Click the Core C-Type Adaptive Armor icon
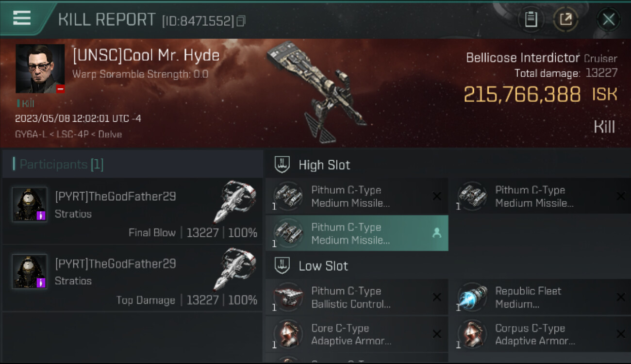Image resolution: width=631 pixels, height=364 pixels. click(x=288, y=334)
